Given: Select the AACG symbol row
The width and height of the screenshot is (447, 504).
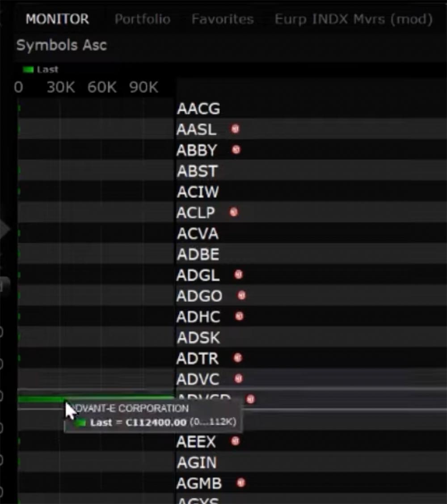Looking at the screenshot, I should tap(198, 109).
